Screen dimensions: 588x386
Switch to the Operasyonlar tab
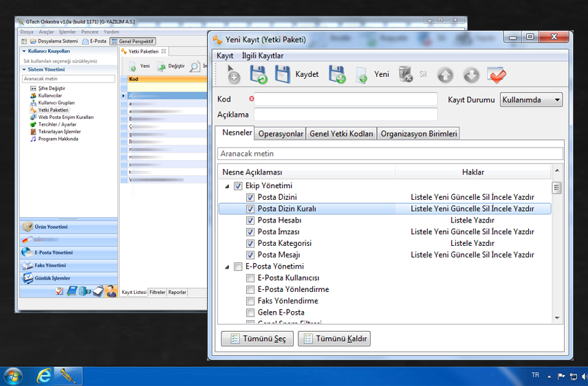point(281,134)
